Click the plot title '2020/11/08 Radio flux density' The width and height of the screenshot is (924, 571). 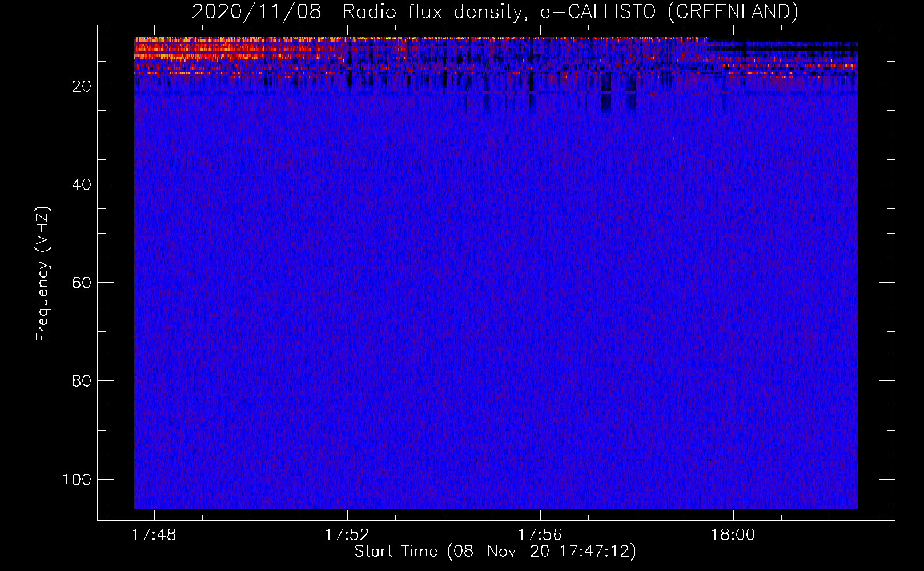click(x=495, y=11)
